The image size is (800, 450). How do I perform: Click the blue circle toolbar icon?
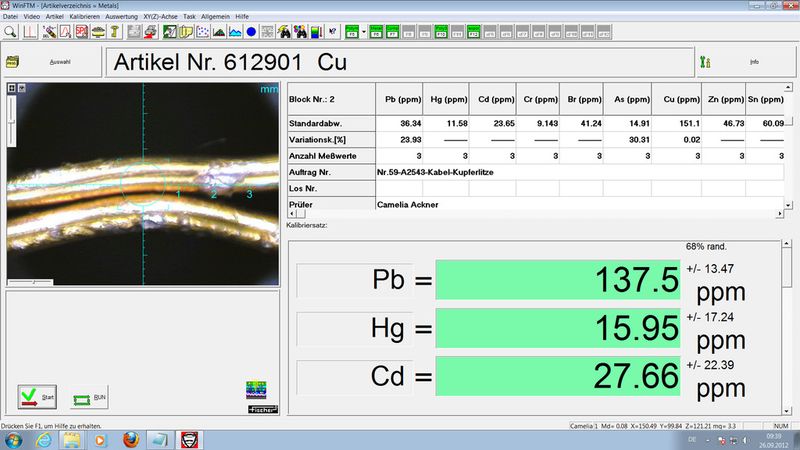tap(251, 32)
